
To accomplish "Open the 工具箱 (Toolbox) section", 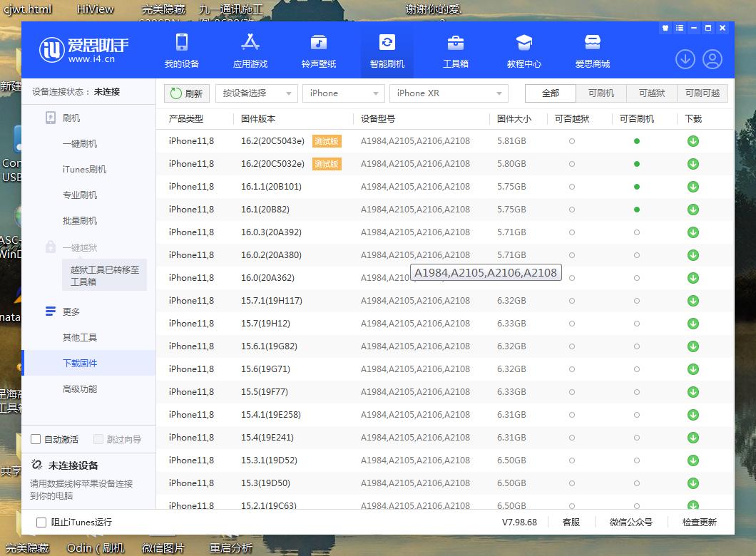I will pyautogui.click(x=455, y=50).
